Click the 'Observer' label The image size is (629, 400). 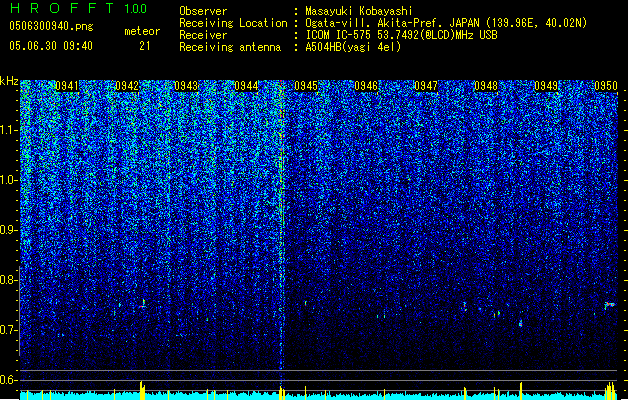coord(203,11)
